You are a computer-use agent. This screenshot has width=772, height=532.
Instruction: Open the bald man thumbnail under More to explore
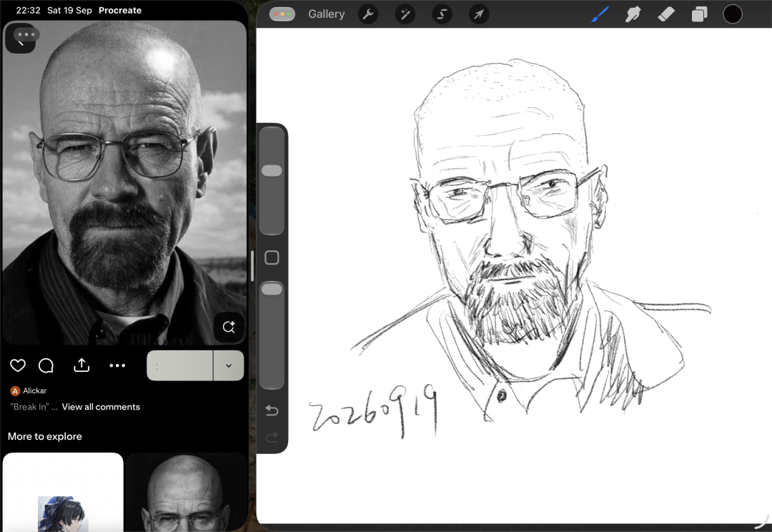[x=186, y=492]
